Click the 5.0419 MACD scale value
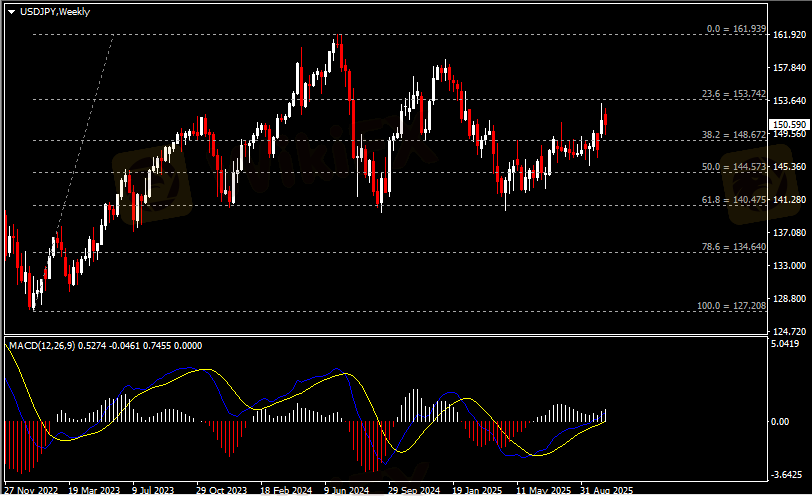The image size is (812, 496). click(789, 344)
